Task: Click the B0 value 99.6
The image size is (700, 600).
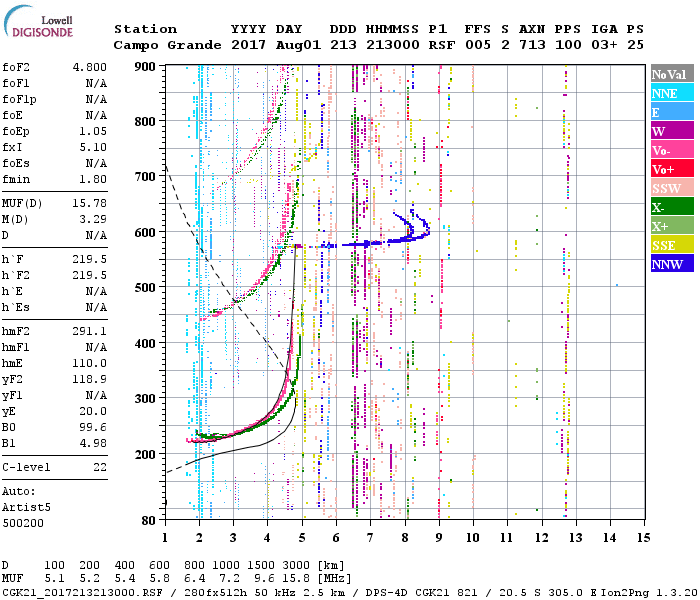Action: (x=93, y=427)
